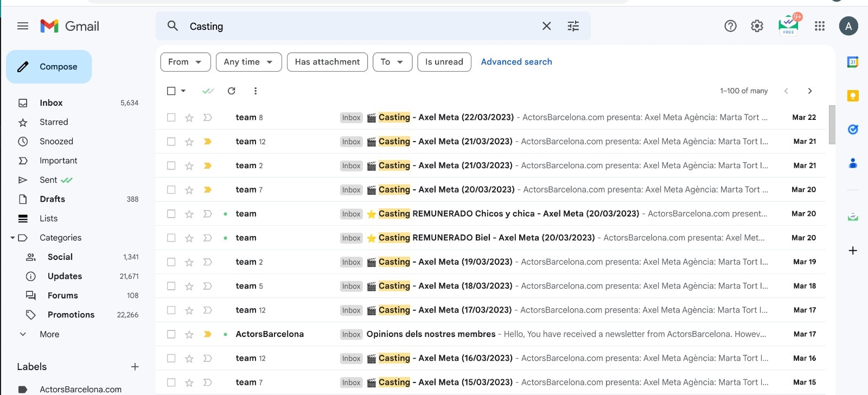Check the master select-all checkbox

click(x=171, y=91)
